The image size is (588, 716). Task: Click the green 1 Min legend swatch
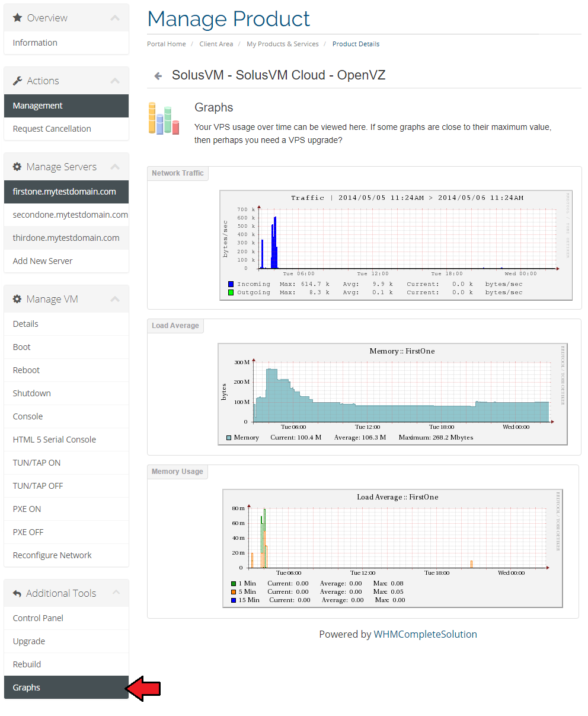234,584
